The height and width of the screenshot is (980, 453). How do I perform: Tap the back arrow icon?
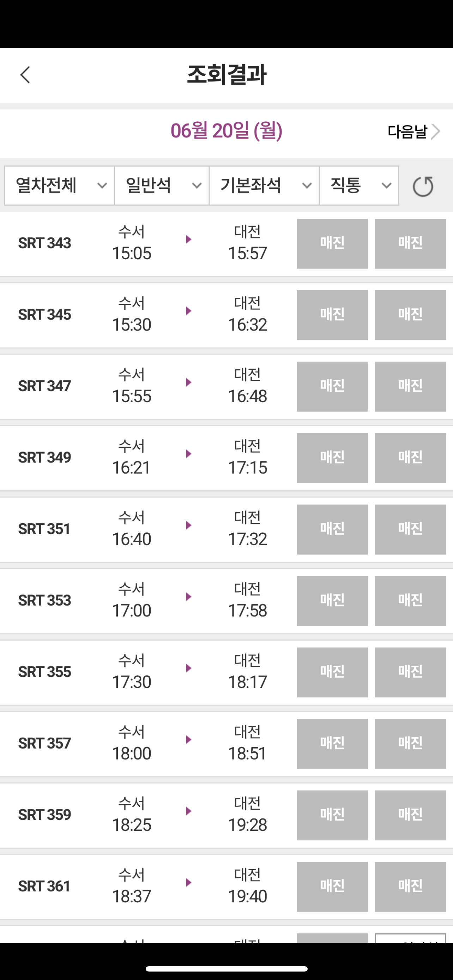pos(25,74)
